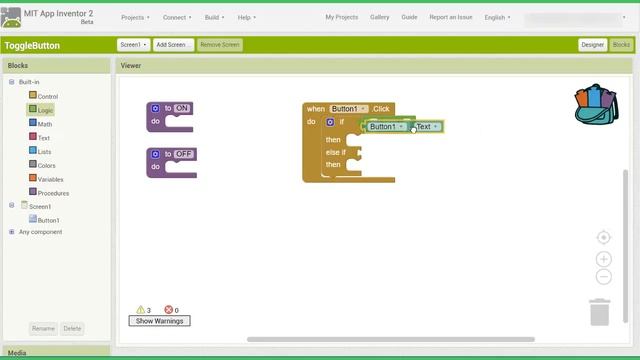This screenshot has height=360, width=640.
Task: Click the Show Warnings button
Action: 160,321
